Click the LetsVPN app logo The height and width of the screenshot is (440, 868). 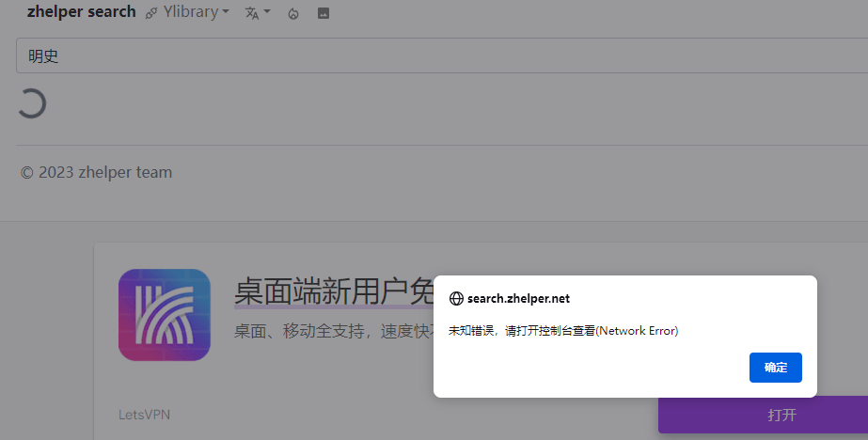point(165,315)
